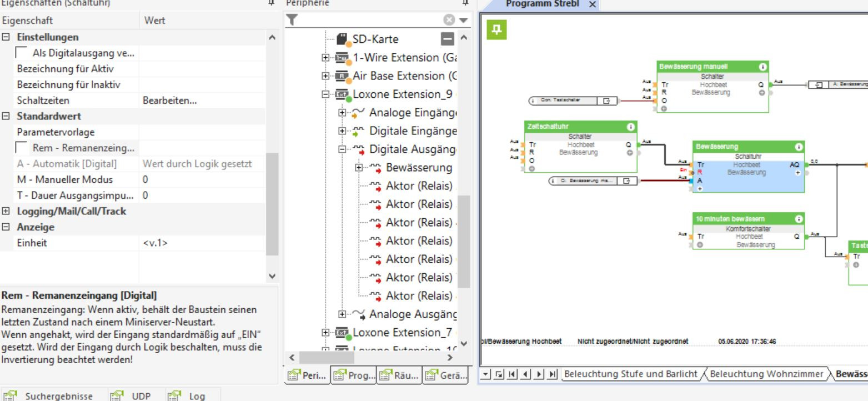Select the Zeitschaltuhr block header
868x401 pixels.
point(581,127)
